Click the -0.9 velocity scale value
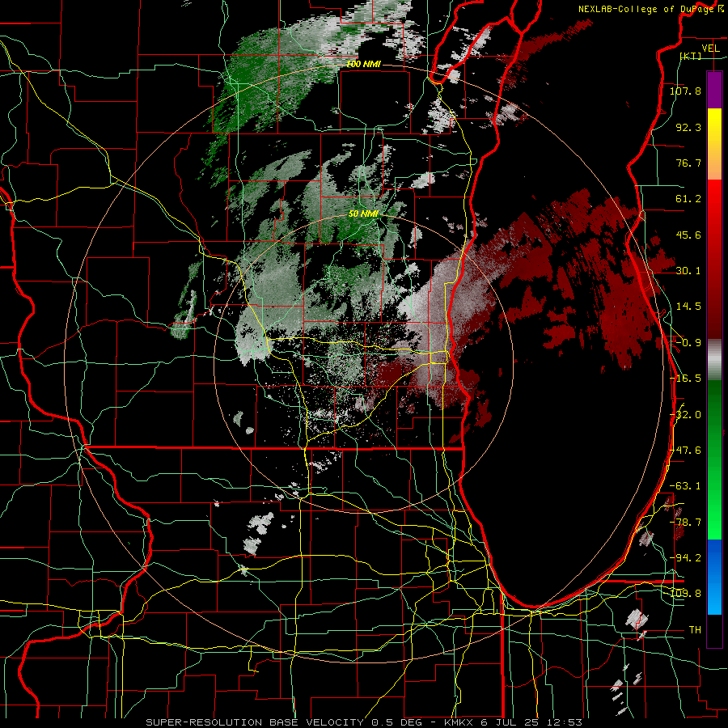 click(688, 342)
